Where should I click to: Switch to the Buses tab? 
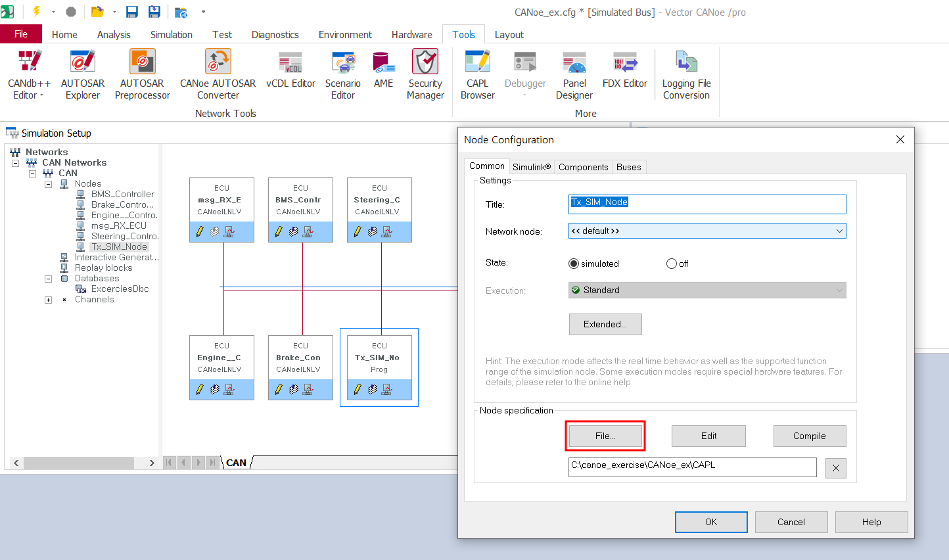coord(629,167)
